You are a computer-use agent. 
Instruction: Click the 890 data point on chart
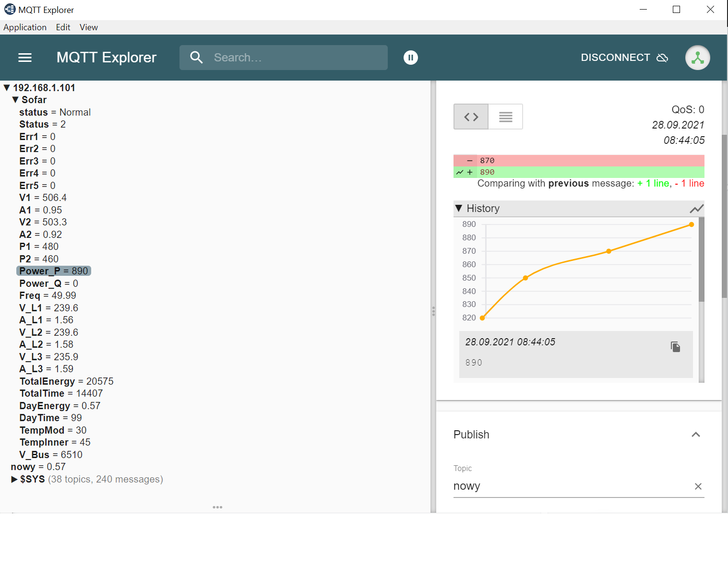(x=691, y=224)
